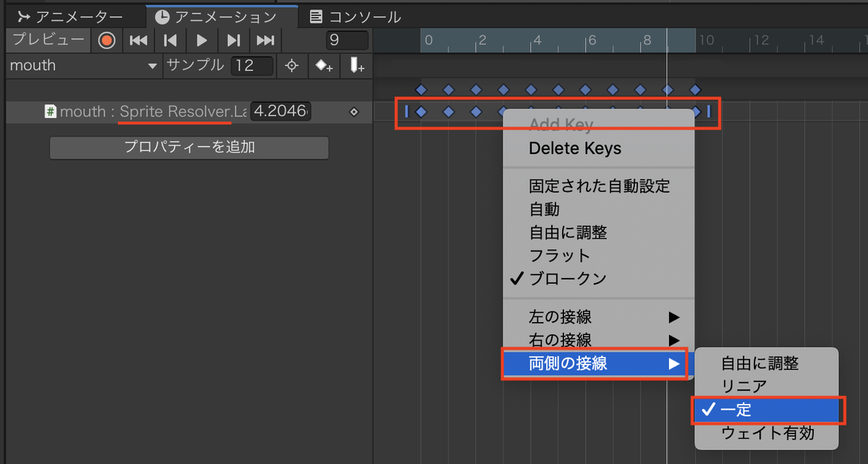
Task: Click property keyframe diamond indicator
Action: pyautogui.click(x=354, y=112)
